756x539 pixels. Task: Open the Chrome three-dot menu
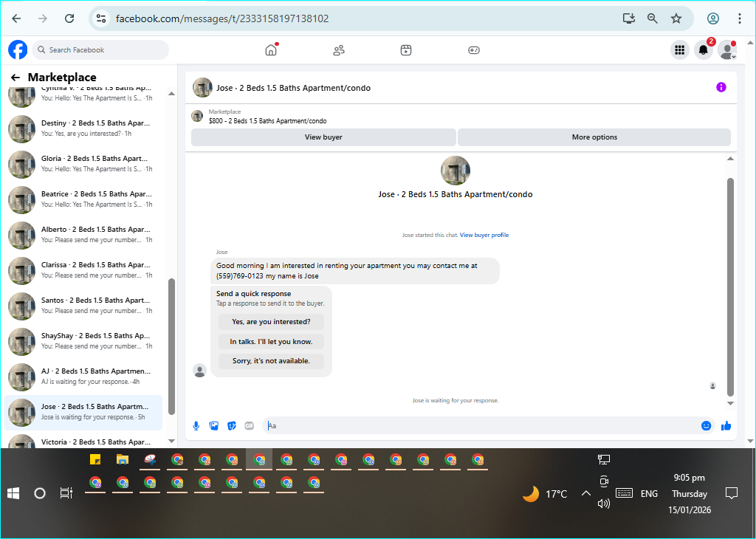(x=740, y=18)
